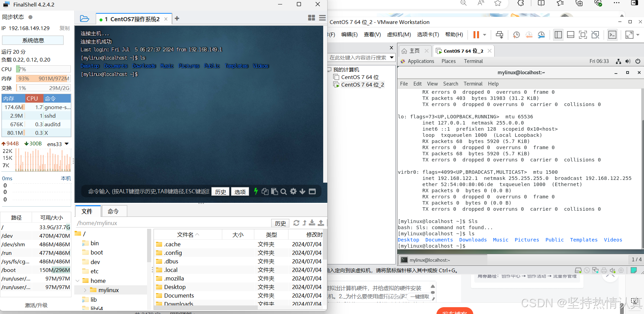Click the 系统信息 button
This screenshot has width=644, height=314.
33,40
